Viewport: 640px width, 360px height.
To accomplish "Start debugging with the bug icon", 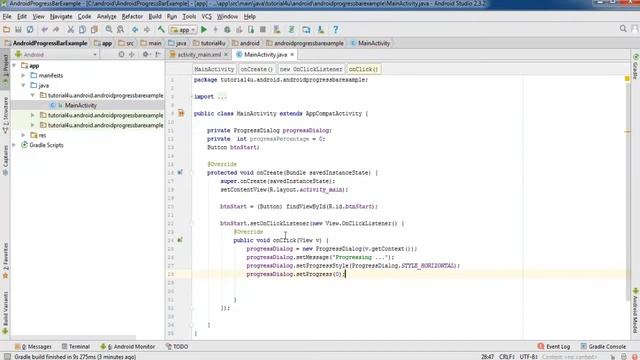I will tap(227, 29).
